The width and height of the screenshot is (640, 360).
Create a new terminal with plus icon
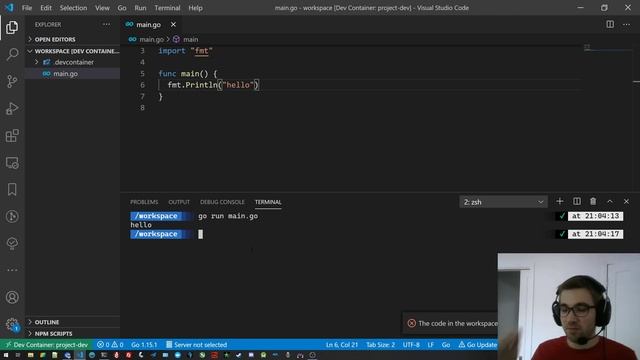pyautogui.click(x=560, y=201)
